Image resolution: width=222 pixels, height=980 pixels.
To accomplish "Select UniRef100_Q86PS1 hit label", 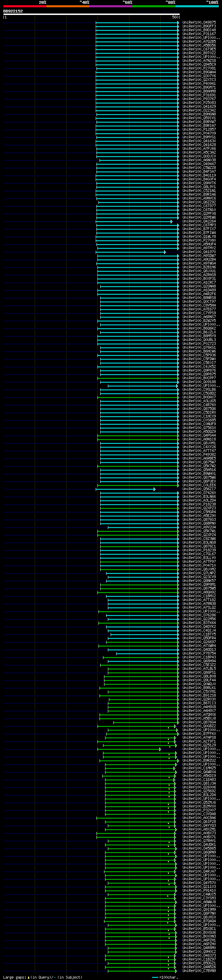I will tap(199, 673).
